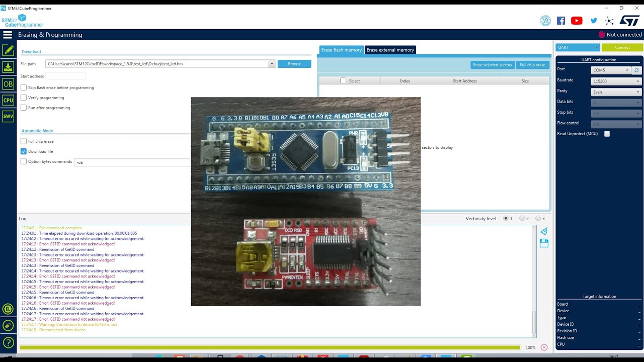Screen dimensions: 644x362
Task: Open the OB option bytes panel
Action: 8,84
